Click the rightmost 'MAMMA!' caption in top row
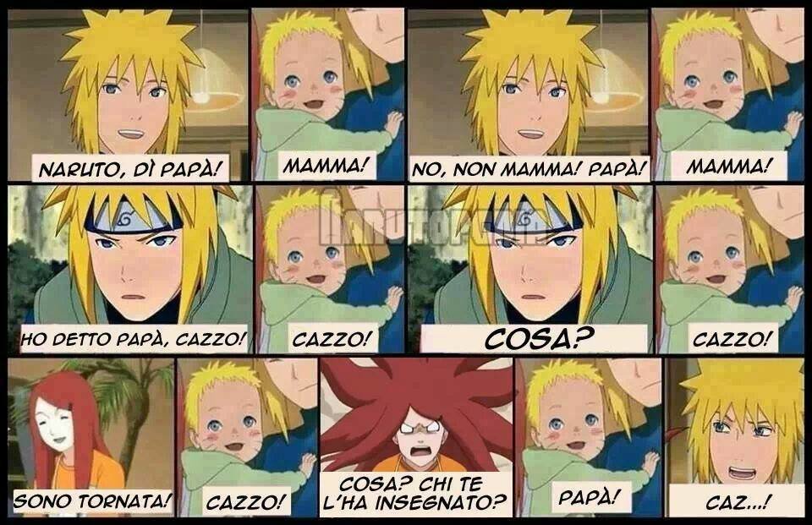812x525 pixels. 728,166
